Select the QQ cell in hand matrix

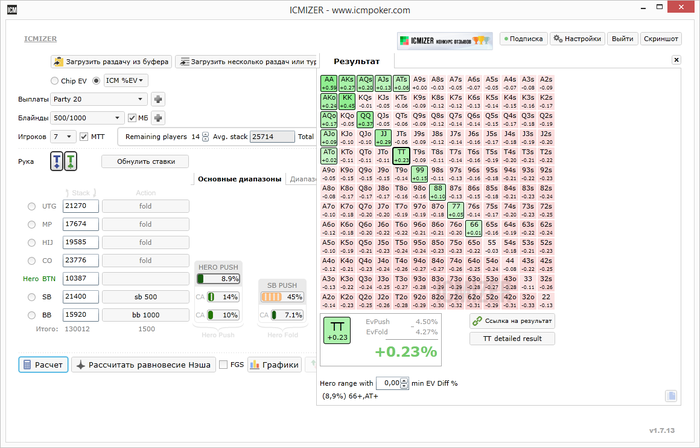tap(365, 119)
